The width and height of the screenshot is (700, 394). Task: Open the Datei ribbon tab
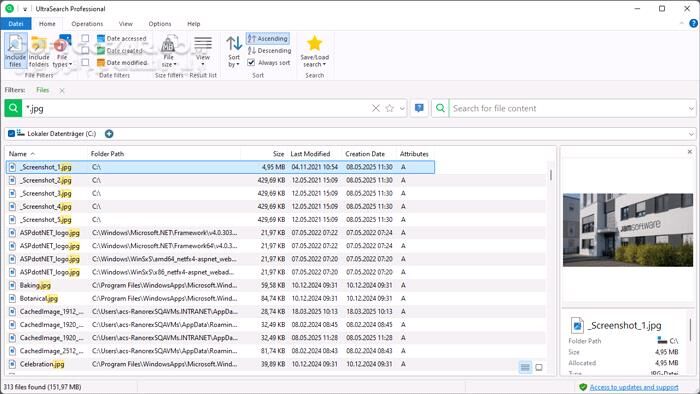click(x=16, y=24)
